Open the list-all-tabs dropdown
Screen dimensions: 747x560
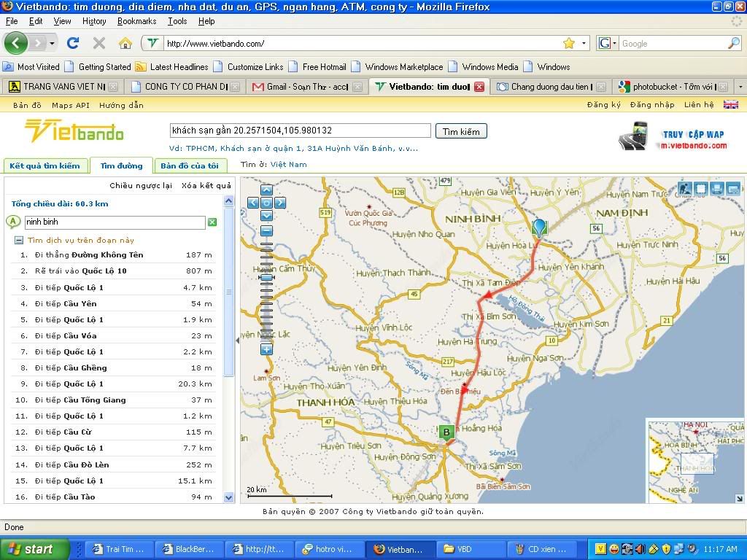tap(740, 87)
